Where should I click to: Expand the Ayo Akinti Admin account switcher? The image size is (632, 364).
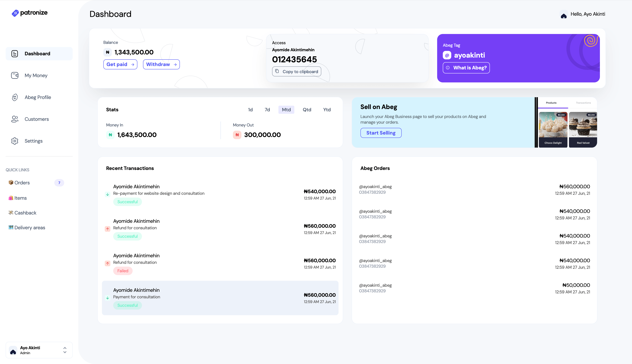(65, 350)
